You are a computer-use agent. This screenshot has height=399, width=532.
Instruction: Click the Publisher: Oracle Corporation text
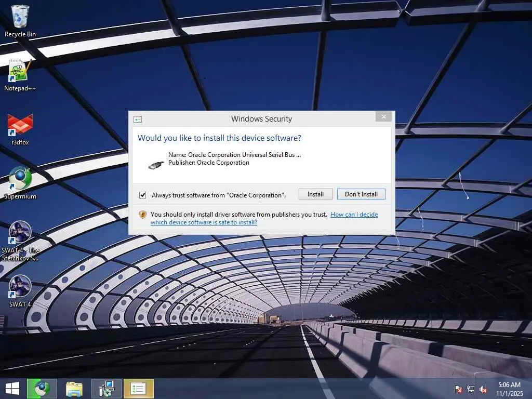pyautogui.click(x=209, y=163)
